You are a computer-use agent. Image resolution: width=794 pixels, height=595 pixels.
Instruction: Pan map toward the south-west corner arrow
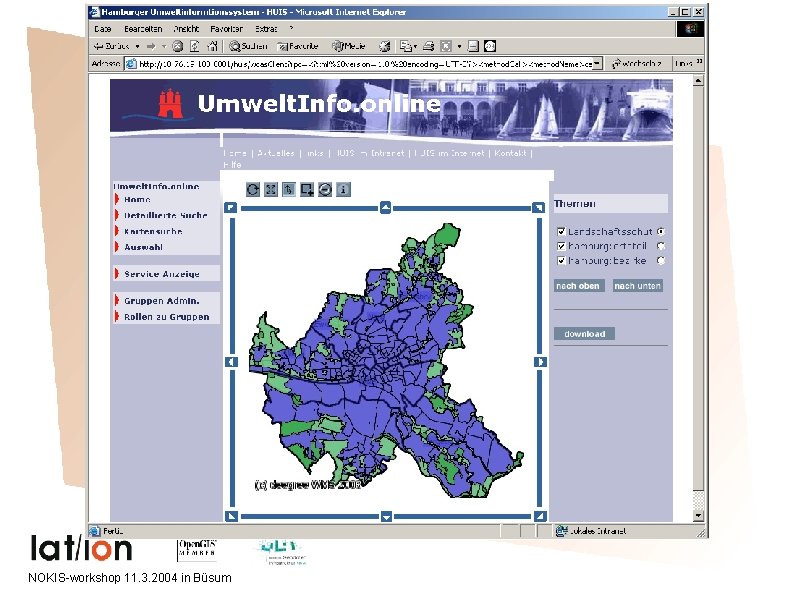coord(231,517)
